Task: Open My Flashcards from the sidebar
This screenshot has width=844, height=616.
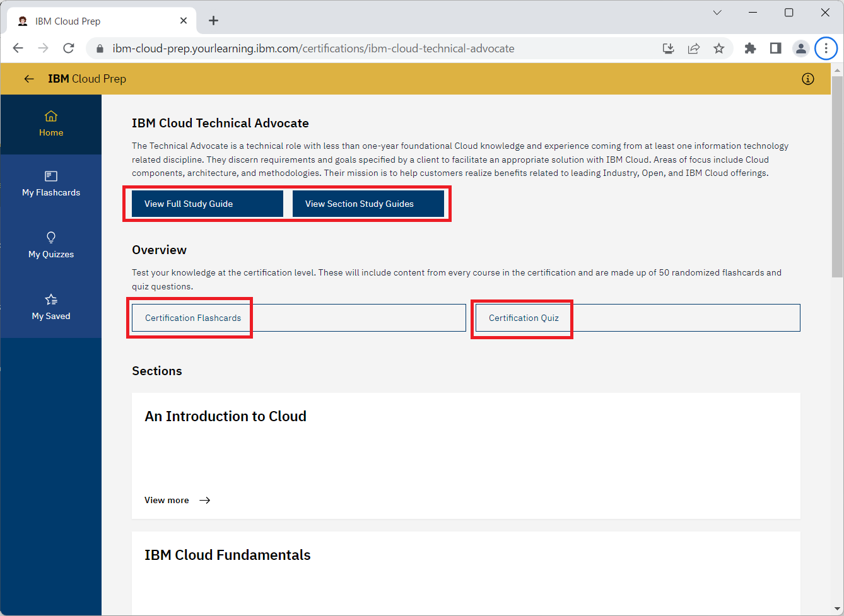Action: coord(51,183)
